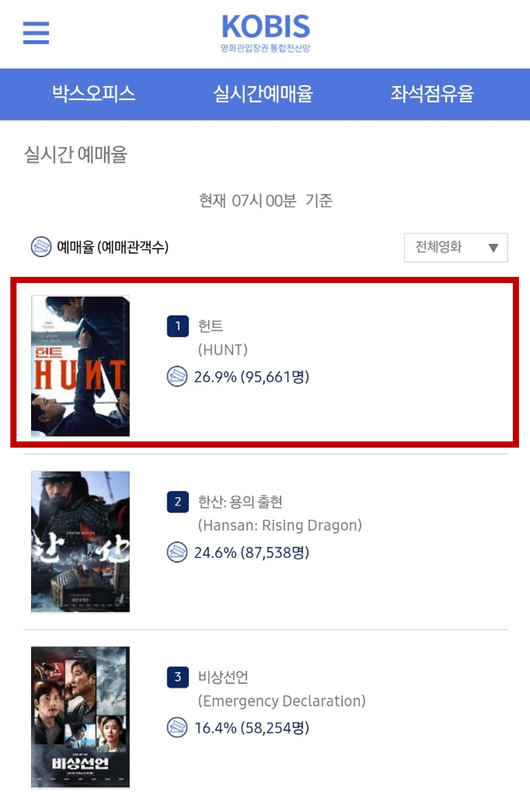
Task: Select the 실시간예매율 tab
Action: pyautogui.click(x=263, y=94)
